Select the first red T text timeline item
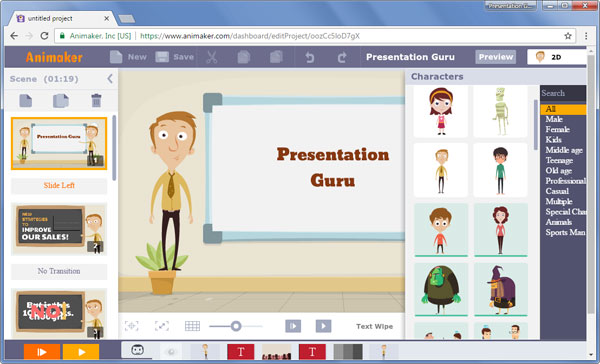Viewport: 600px width, 364px height. 241,352
